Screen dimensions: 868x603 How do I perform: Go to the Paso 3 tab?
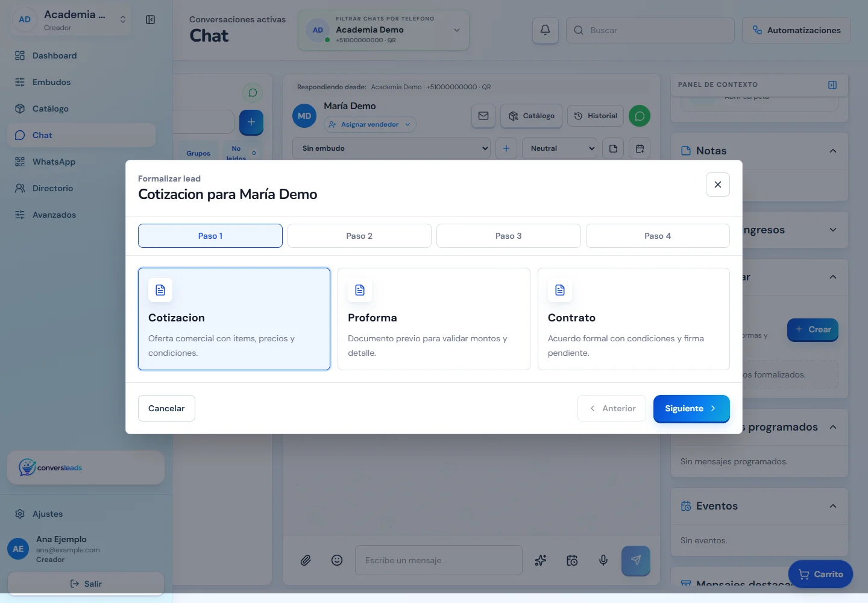click(509, 236)
